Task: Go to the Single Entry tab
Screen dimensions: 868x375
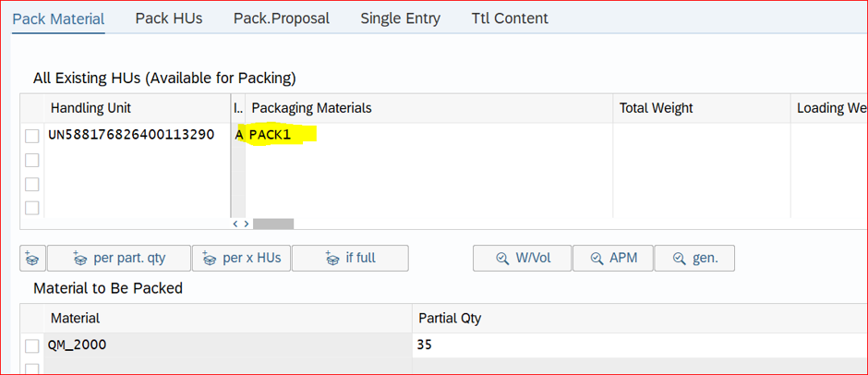Action: coord(401,18)
